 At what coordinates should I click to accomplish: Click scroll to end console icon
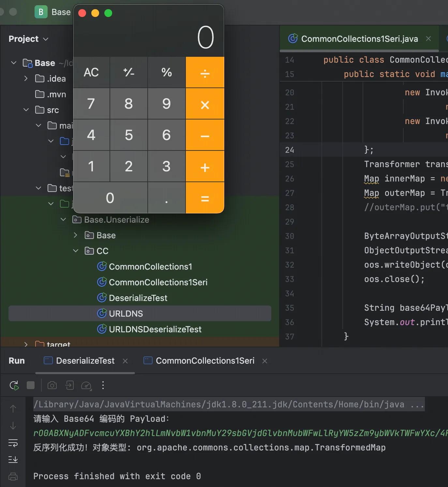tap(13, 460)
